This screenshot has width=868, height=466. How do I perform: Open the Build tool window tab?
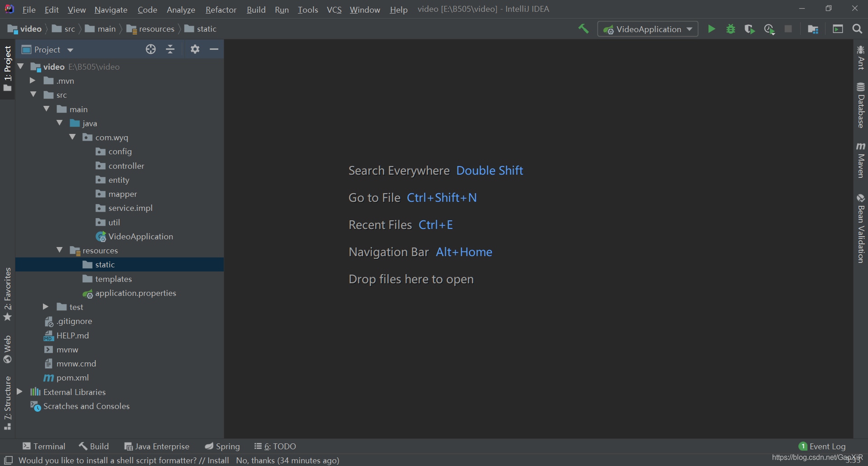(94, 446)
